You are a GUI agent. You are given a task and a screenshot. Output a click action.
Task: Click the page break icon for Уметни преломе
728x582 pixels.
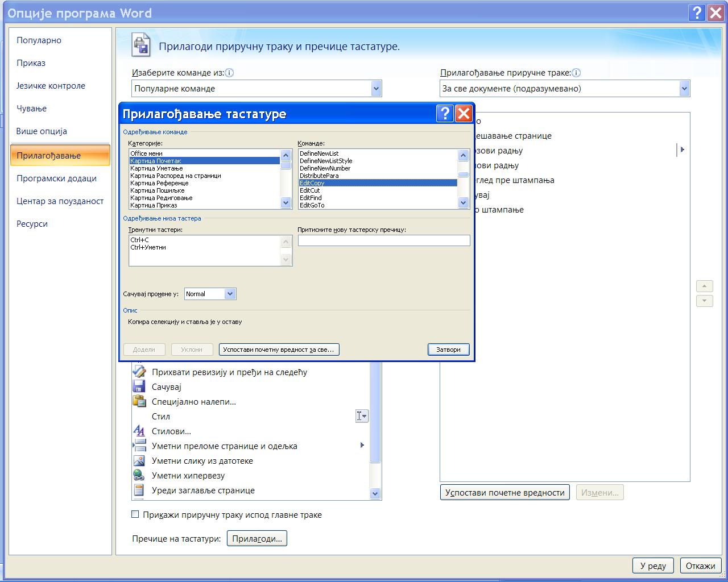pyautogui.click(x=139, y=446)
